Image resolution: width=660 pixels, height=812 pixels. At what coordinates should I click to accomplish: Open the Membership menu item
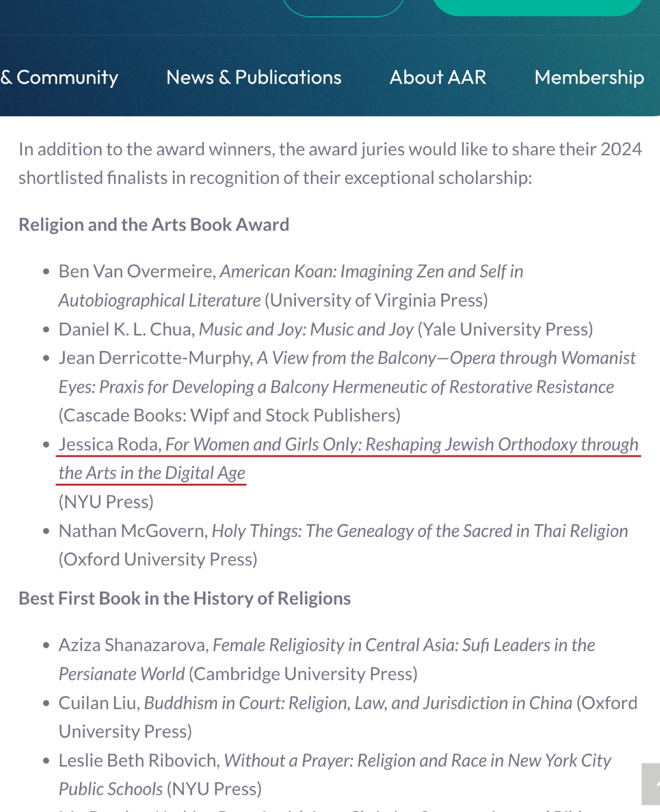589,77
